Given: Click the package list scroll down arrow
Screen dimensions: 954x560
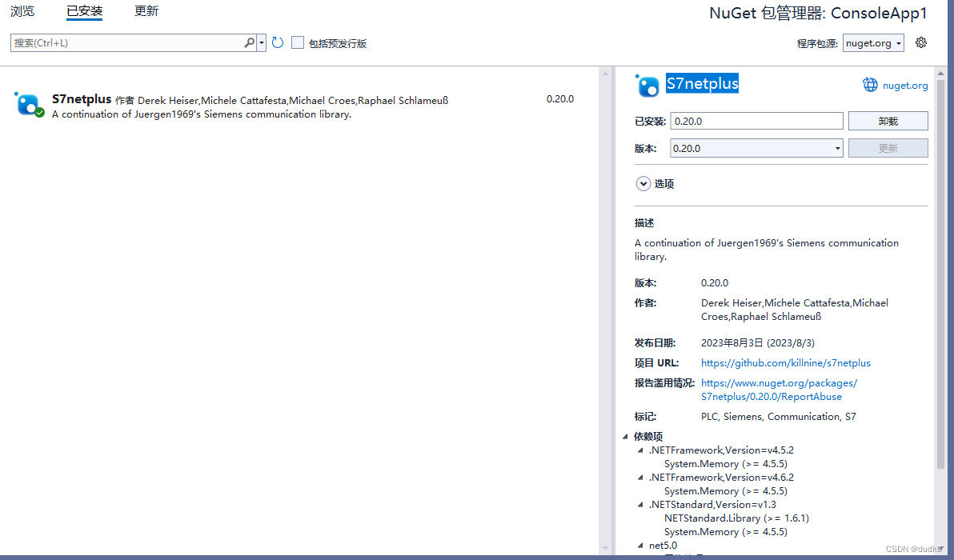Looking at the screenshot, I should click(x=605, y=549).
